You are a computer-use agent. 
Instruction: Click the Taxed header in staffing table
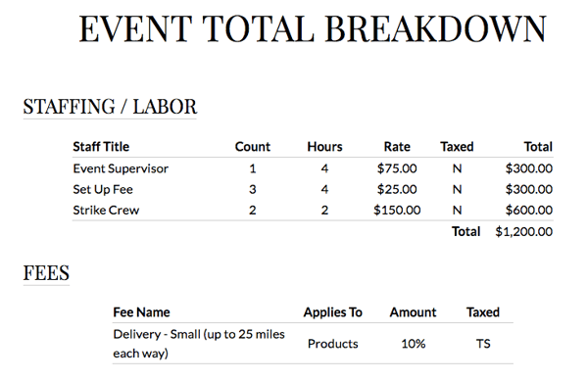[457, 147]
